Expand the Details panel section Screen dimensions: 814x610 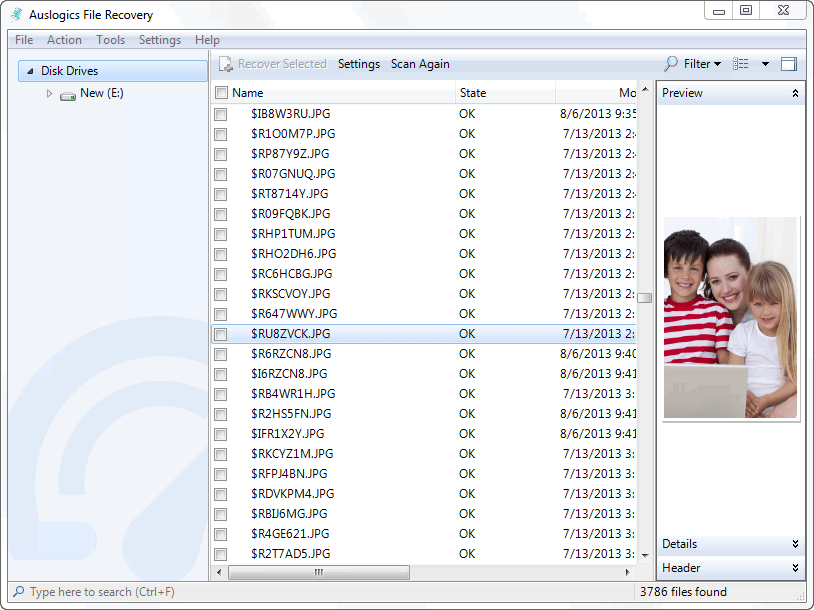coord(795,544)
